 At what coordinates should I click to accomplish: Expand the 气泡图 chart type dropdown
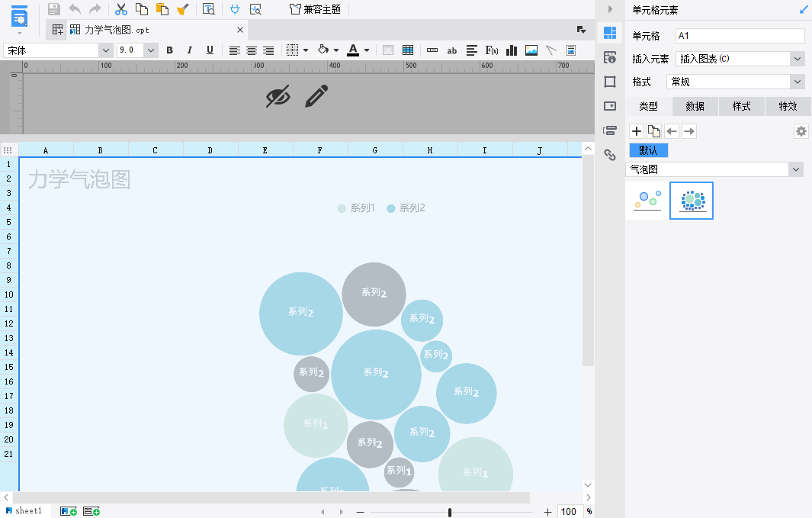(x=796, y=169)
